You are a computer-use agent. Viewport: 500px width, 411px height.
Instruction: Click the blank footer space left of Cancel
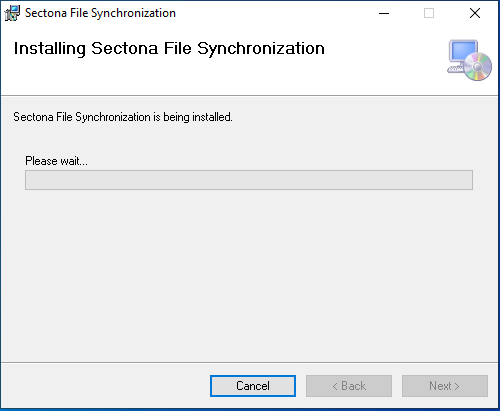[x=105, y=386]
